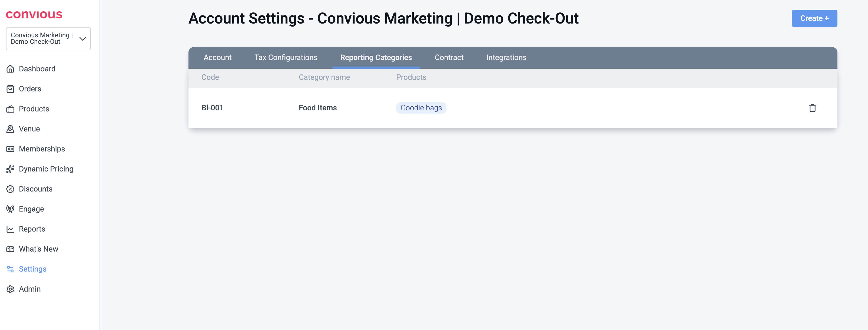This screenshot has width=868, height=330.
Task: Switch to the Tax Configurations tab
Action: 285,58
